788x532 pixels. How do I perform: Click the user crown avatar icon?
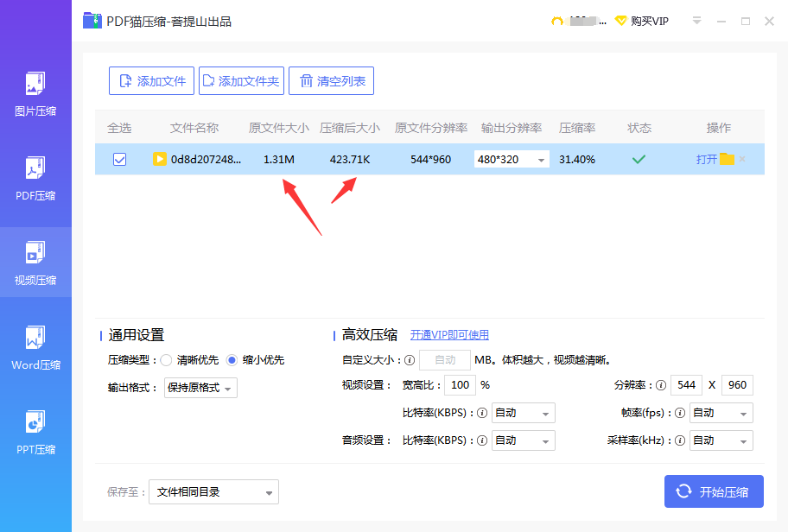click(556, 21)
